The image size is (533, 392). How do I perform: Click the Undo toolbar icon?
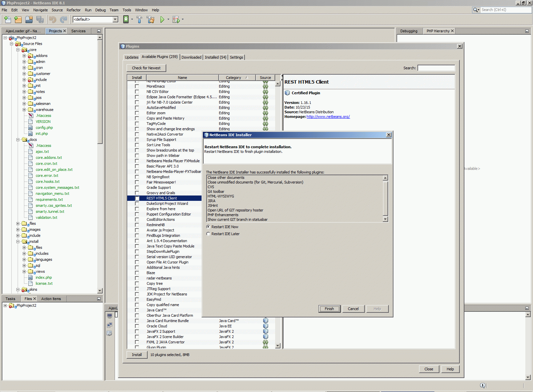(x=53, y=20)
